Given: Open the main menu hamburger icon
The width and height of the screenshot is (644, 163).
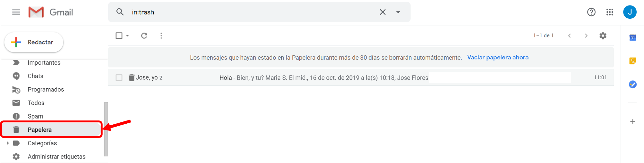Looking at the screenshot, I should (x=16, y=12).
